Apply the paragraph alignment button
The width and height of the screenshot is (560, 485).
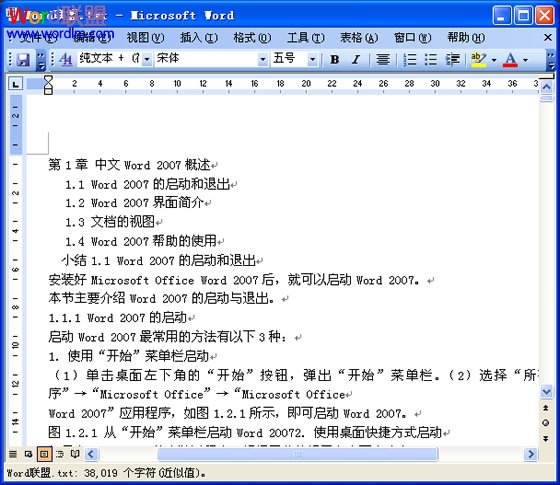[383, 59]
